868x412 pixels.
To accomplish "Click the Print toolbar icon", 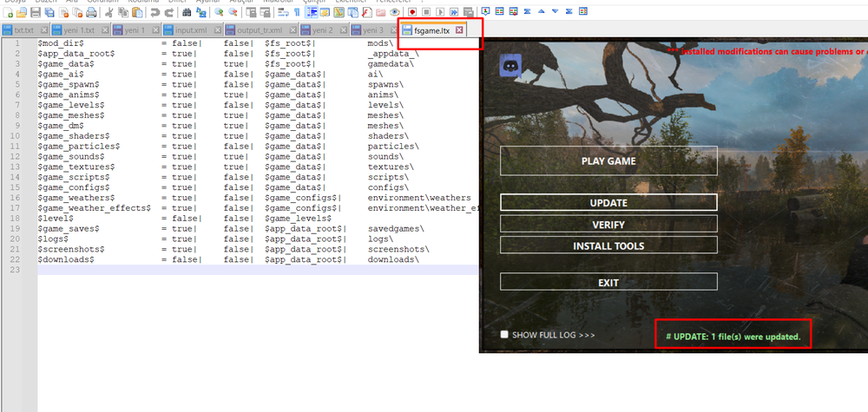I will point(91,11).
